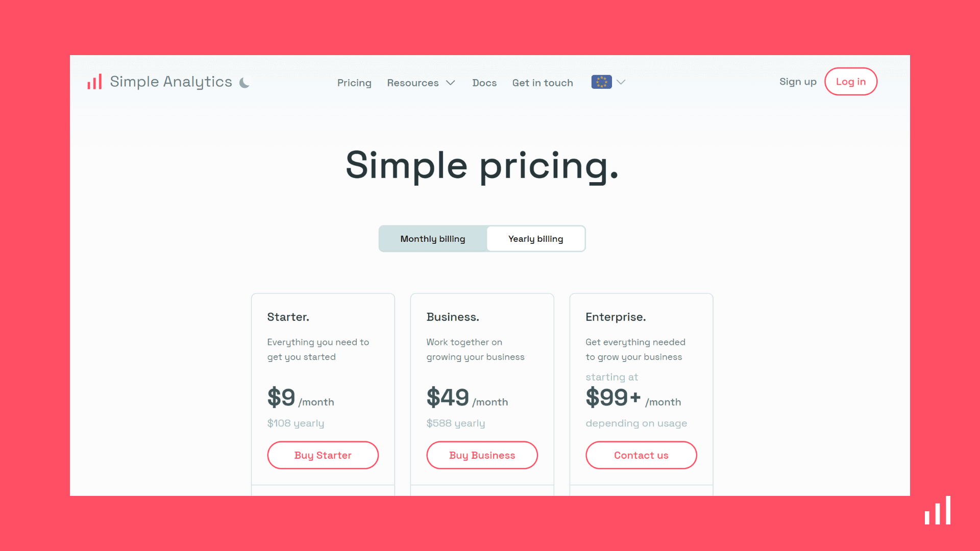The image size is (980, 551).
Task: Click the Contact us Enterprise button
Action: pyautogui.click(x=642, y=455)
